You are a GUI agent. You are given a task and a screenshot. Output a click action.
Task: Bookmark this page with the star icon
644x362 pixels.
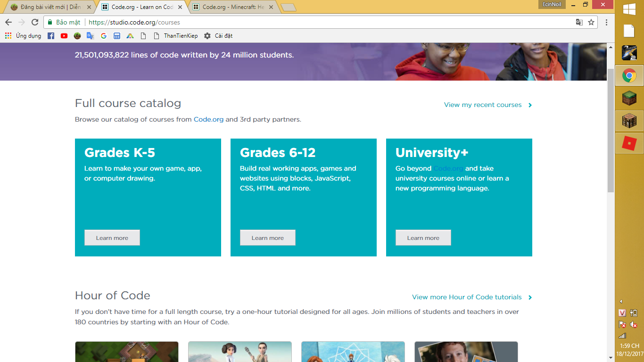(x=591, y=22)
